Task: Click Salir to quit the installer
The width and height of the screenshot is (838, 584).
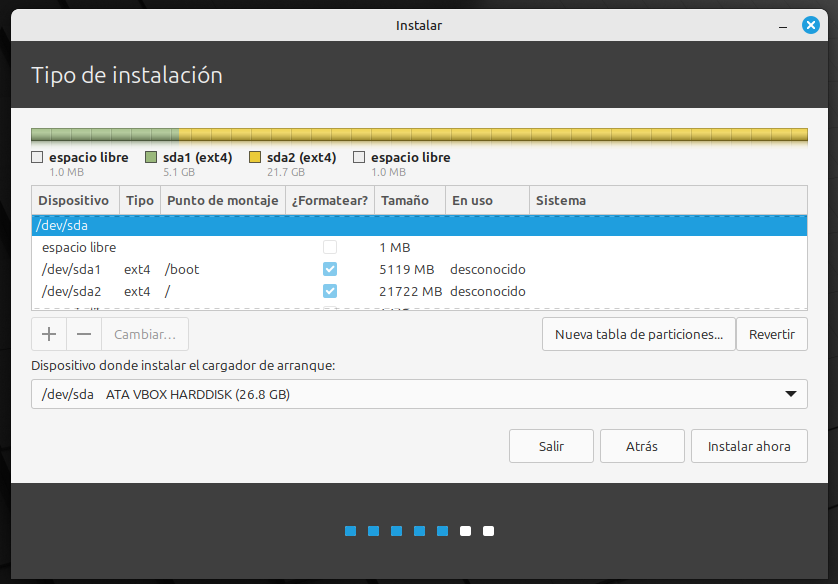Action: tap(551, 446)
